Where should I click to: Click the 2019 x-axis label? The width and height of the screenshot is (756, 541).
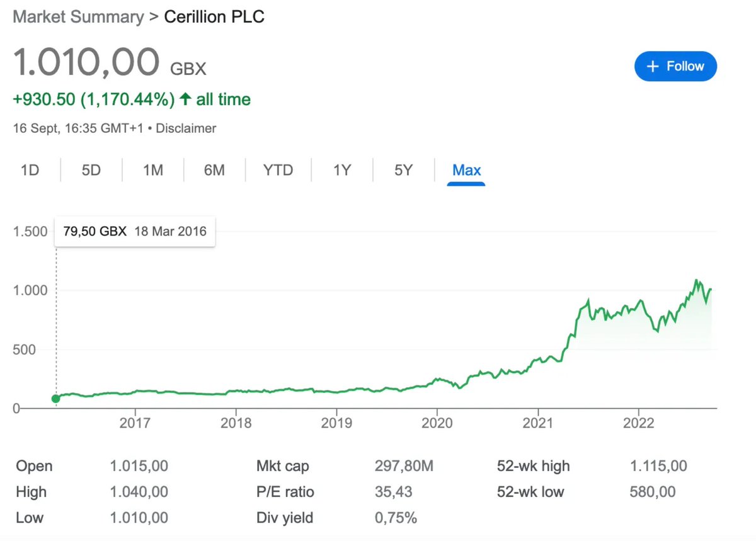336,423
